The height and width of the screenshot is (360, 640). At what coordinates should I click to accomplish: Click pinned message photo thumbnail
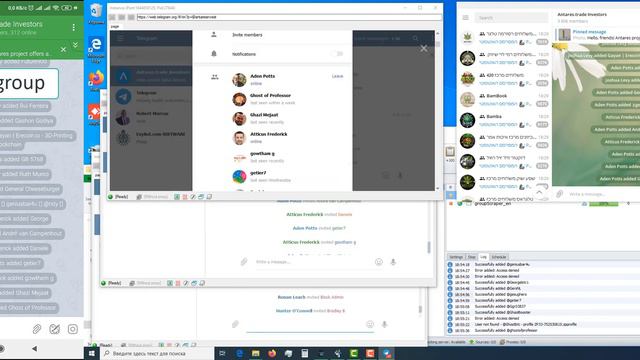pos(564,34)
